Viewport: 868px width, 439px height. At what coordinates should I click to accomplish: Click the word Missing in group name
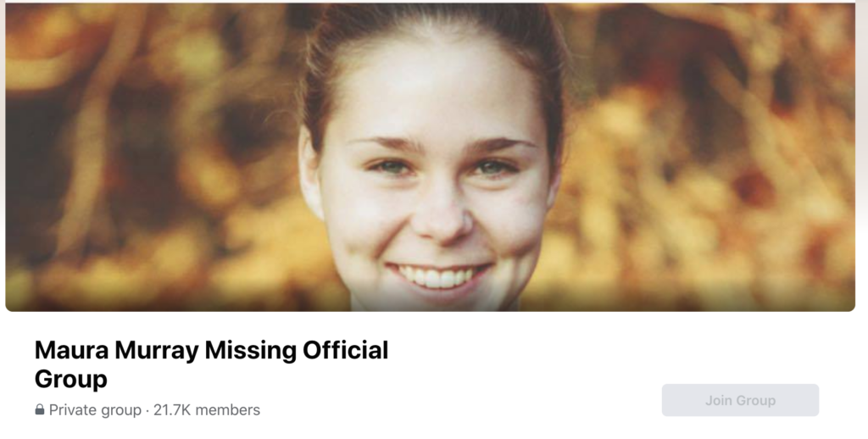pyautogui.click(x=250, y=350)
